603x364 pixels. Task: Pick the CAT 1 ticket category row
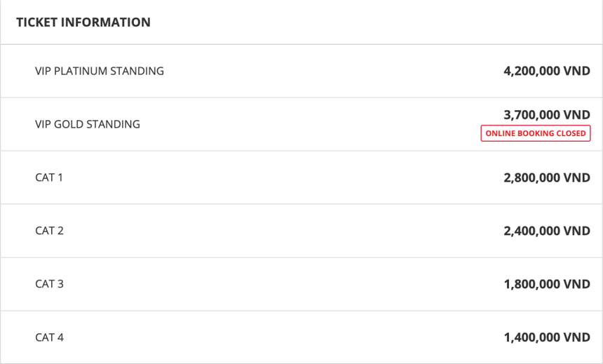(301, 177)
